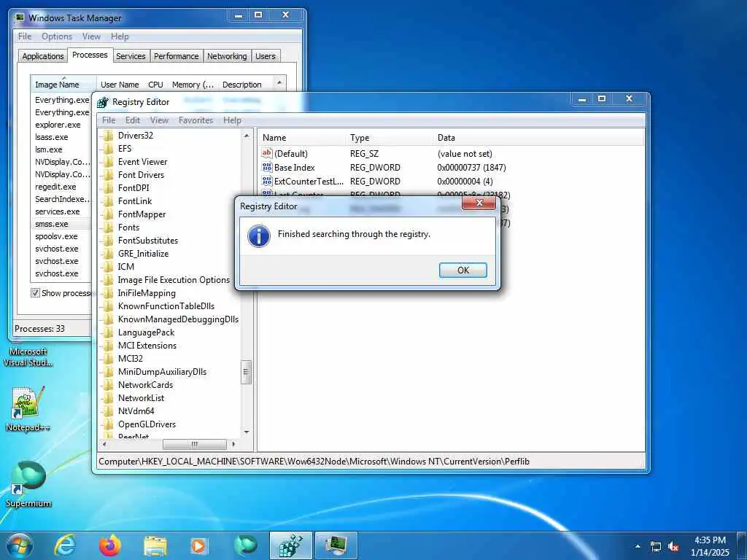Screen dimensions: 747x560
Task: Click the muted volume tray icon
Action: (673, 547)
